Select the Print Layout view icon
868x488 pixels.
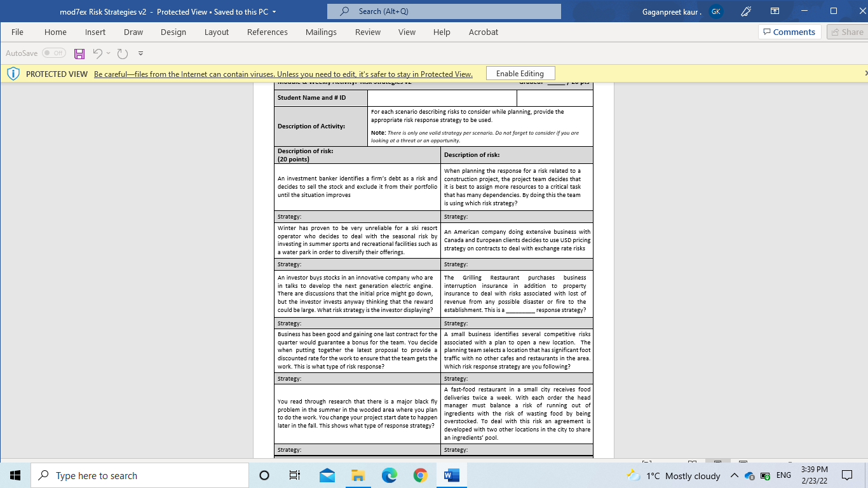pos(717,462)
